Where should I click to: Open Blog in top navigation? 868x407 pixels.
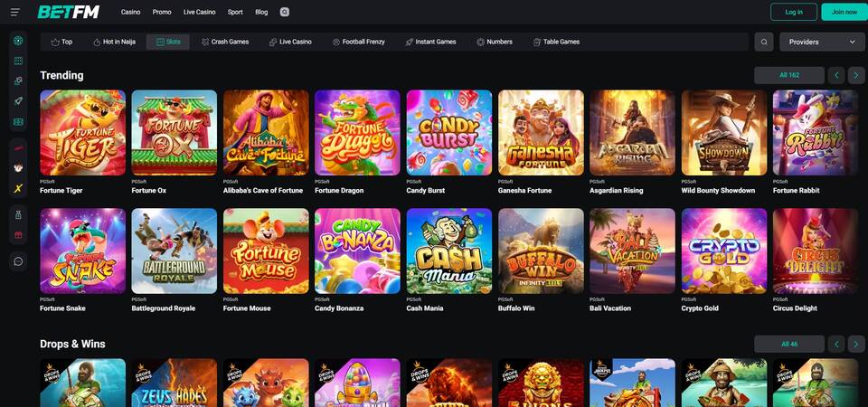pyautogui.click(x=261, y=12)
